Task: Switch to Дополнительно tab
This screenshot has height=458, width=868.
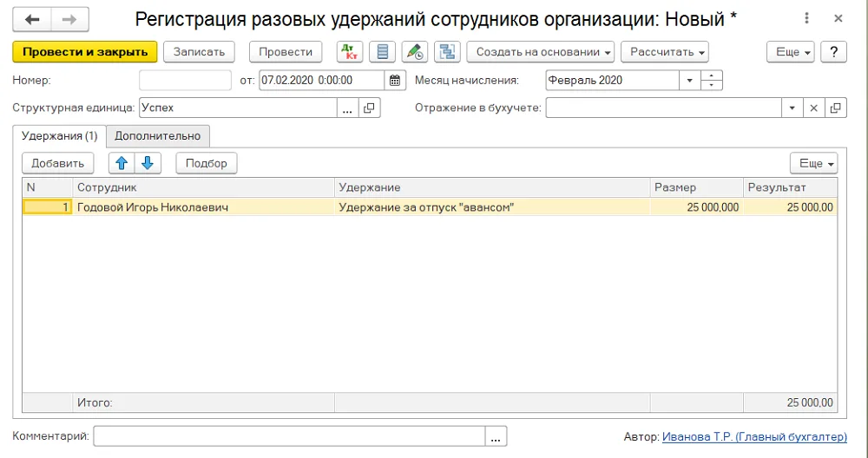Action: (x=158, y=136)
